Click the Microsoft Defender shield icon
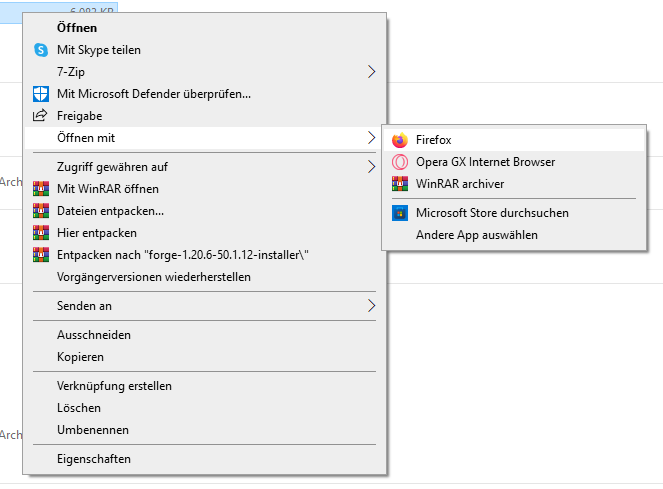 (x=41, y=94)
